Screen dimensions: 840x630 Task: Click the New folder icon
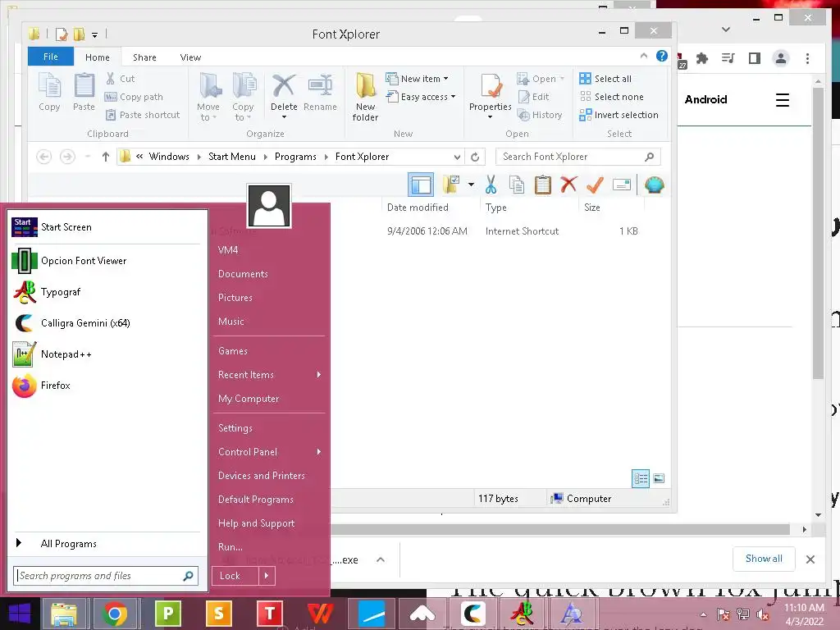[x=365, y=85]
